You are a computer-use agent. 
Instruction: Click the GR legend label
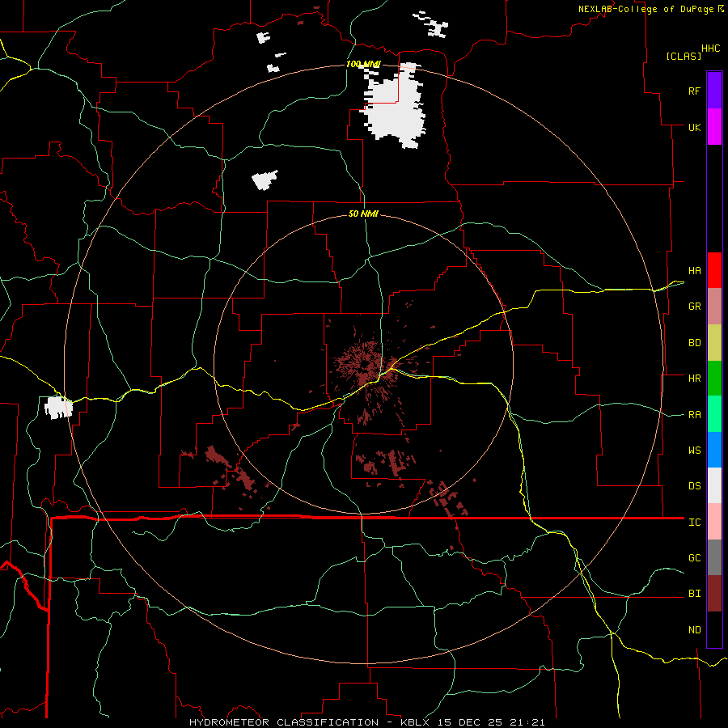[x=694, y=307]
